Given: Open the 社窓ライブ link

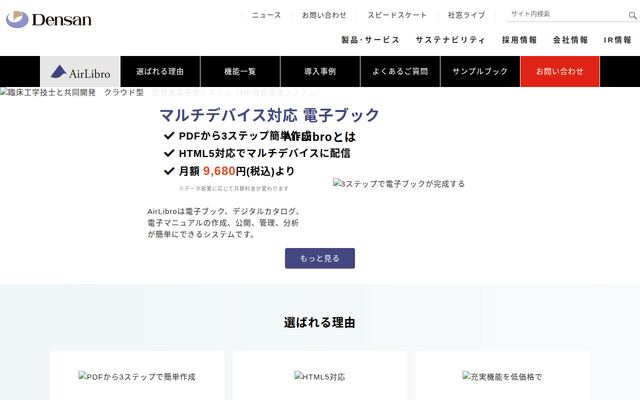Looking at the screenshot, I should point(466,15).
